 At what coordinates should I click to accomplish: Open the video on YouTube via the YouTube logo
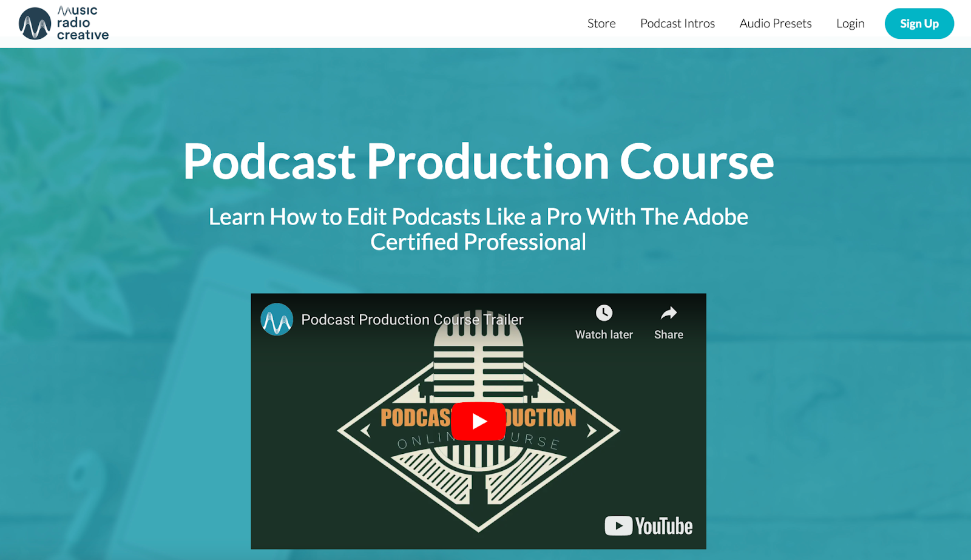pyautogui.click(x=647, y=526)
